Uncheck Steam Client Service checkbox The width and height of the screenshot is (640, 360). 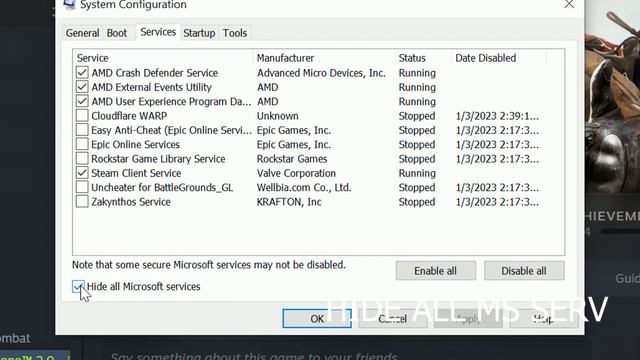[82, 173]
